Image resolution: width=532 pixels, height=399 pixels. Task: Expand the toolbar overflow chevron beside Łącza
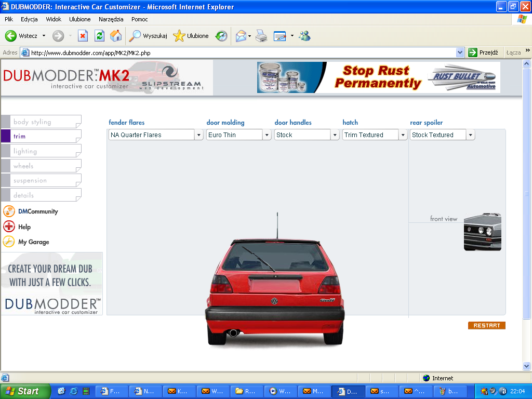point(528,50)
